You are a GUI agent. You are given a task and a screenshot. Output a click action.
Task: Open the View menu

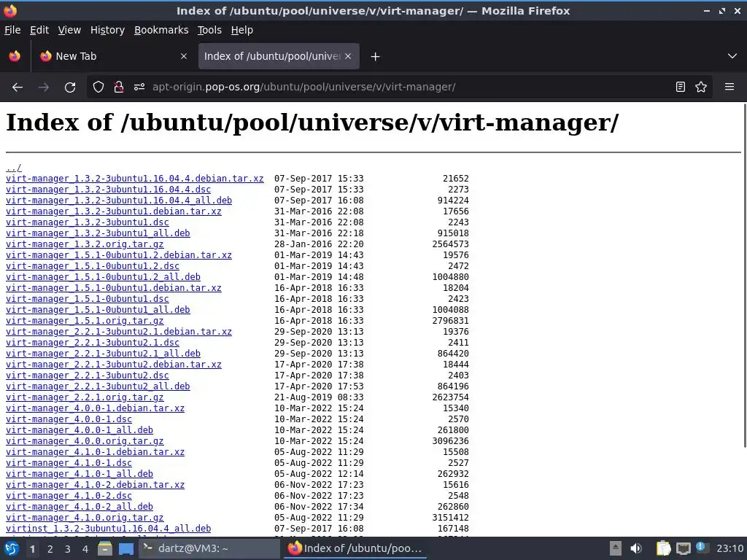[69, 30]
